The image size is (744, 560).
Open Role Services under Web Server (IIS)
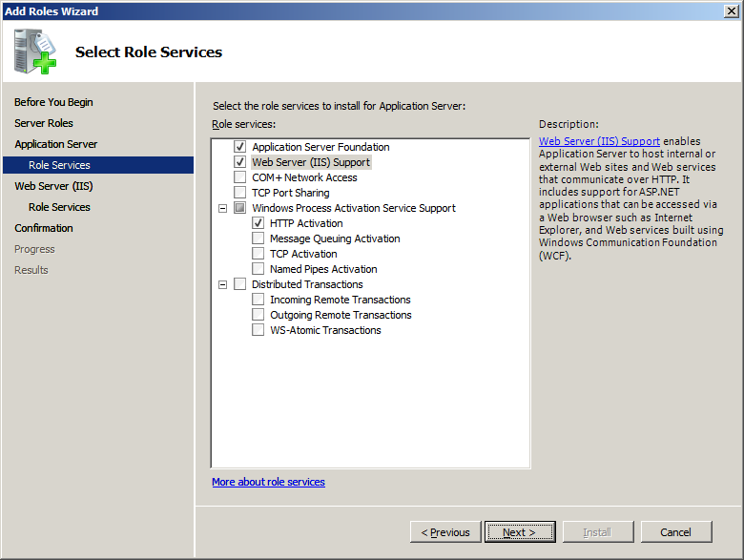tap(59, 207)
